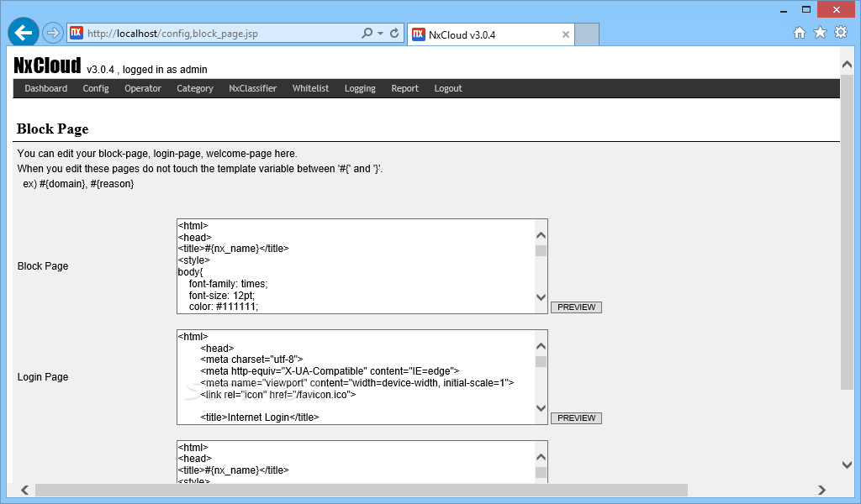Preview the Block Page template
Viewport: 861px width, 504px height.
[576, 307]
